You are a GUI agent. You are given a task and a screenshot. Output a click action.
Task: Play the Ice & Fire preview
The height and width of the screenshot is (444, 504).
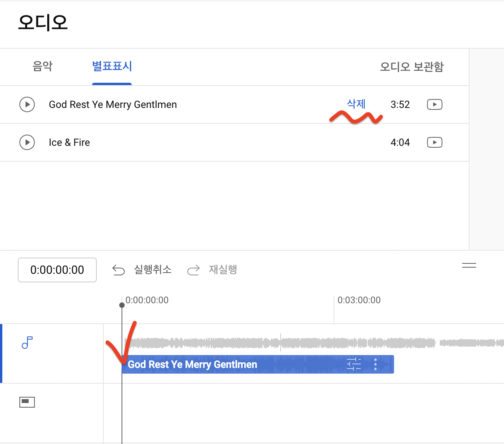(x=27, y=142)
